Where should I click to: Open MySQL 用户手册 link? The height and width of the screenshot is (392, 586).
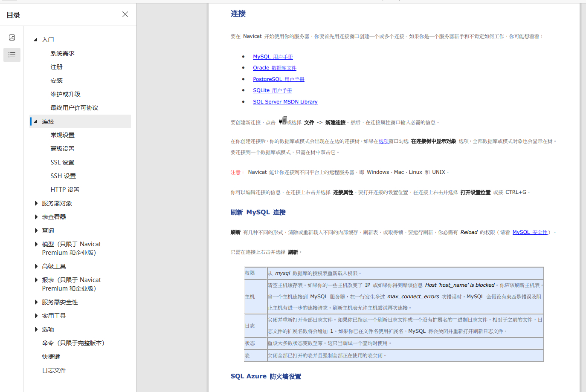click(x=273, y=57)
